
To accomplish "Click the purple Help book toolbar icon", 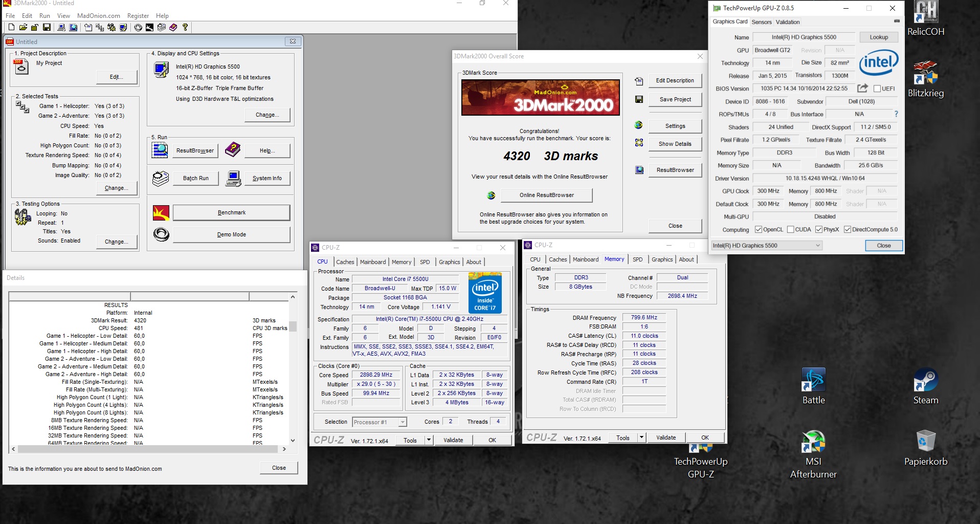I will [173, 27].
